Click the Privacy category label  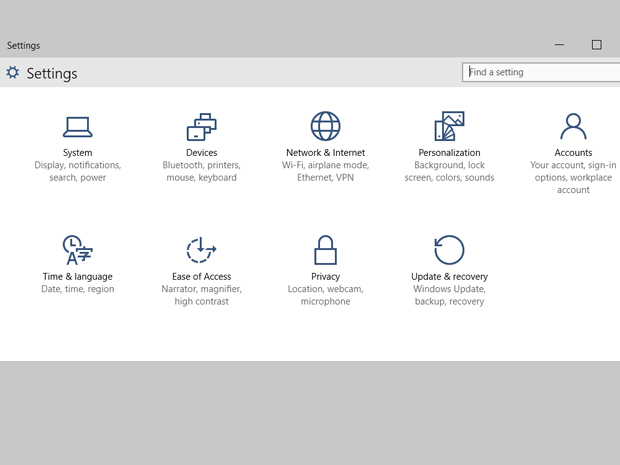coord(325,276)
